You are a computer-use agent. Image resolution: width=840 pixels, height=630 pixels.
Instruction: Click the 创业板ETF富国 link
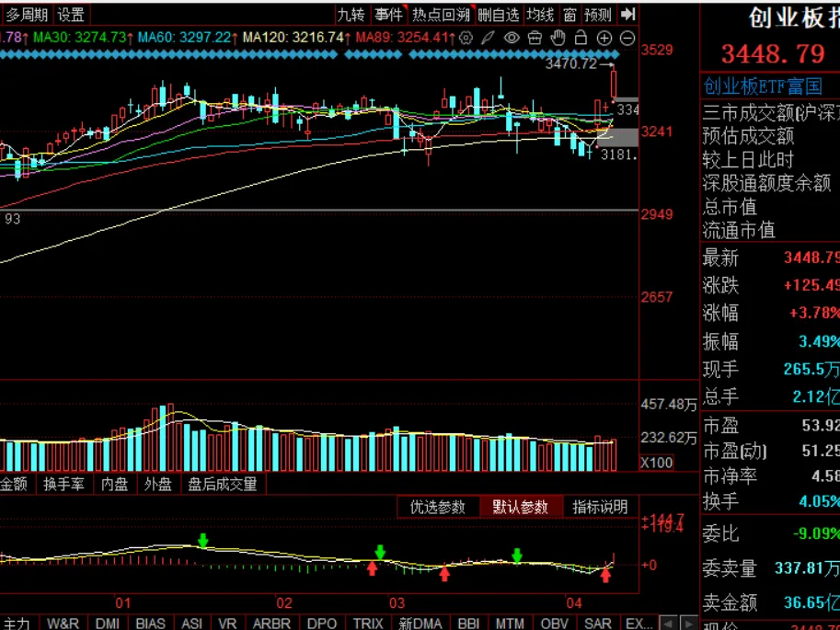pos(763,86)
